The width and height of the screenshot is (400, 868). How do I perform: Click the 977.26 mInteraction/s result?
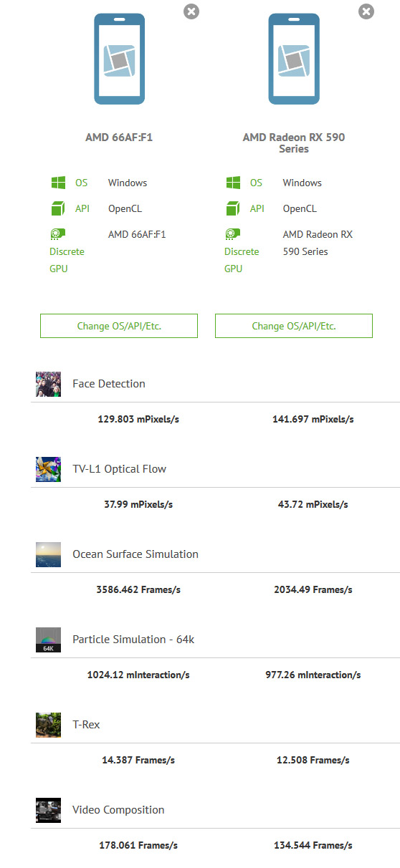pyautogui.click(x=313, y=675)
